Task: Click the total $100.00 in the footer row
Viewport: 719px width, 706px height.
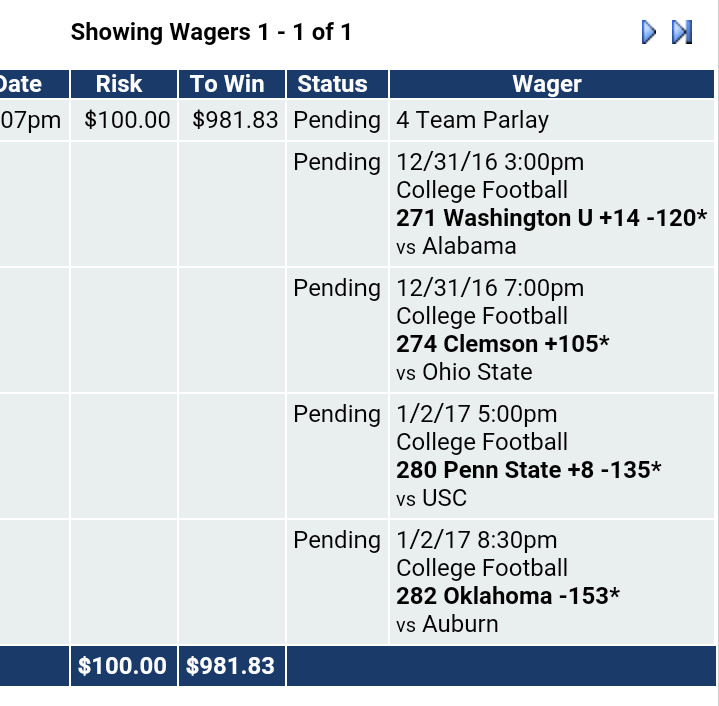Action: (123, 666)
